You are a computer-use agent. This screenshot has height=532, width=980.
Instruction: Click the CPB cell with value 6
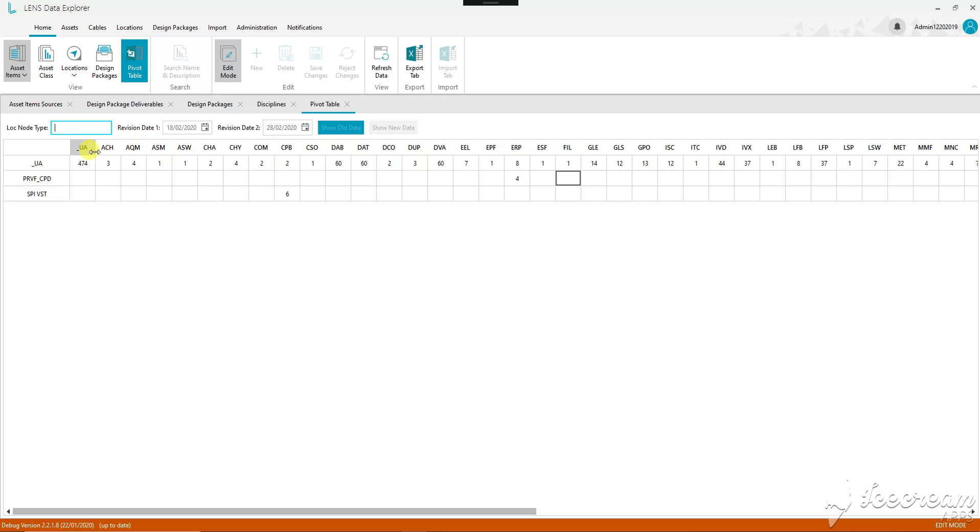click(287, 194)
